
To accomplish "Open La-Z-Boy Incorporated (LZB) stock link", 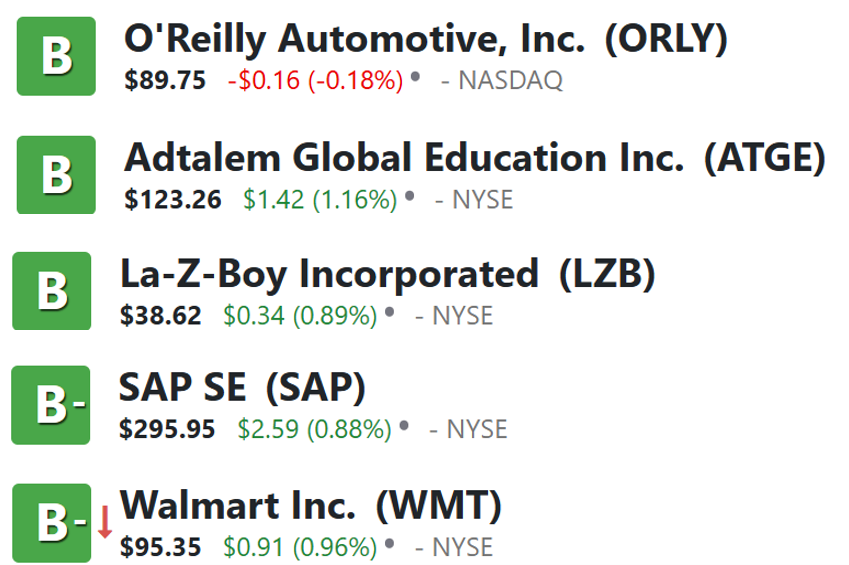I will [388, 274].
